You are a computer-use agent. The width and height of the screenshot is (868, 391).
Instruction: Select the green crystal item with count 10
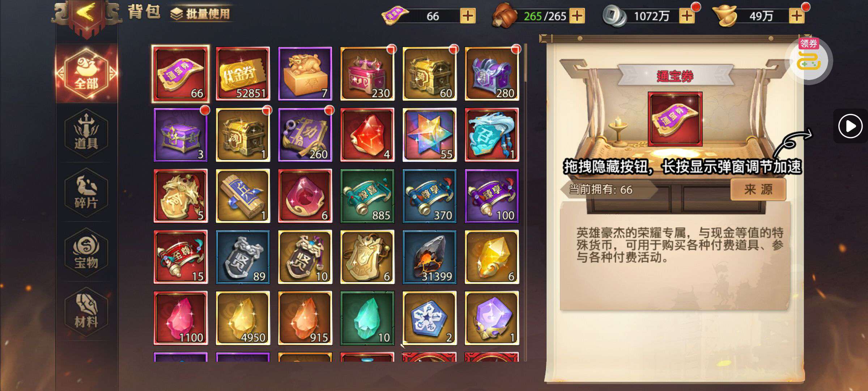[x=367, y=318]
